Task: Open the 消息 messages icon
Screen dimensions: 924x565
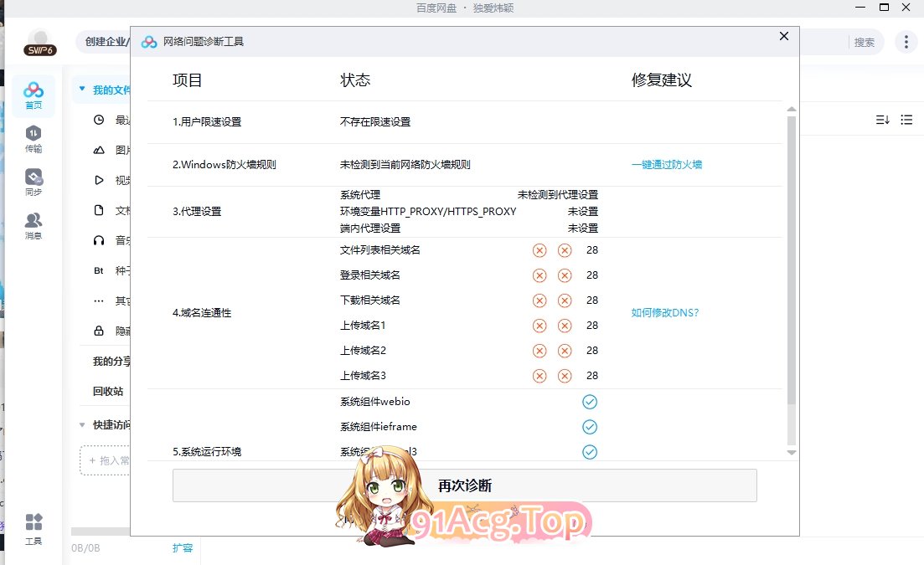Action: point(34,226)
